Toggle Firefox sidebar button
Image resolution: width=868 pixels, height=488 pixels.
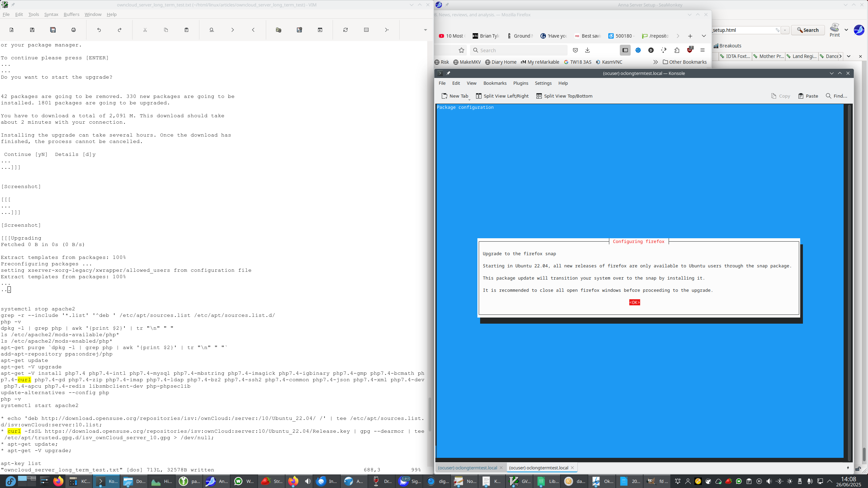625,50
